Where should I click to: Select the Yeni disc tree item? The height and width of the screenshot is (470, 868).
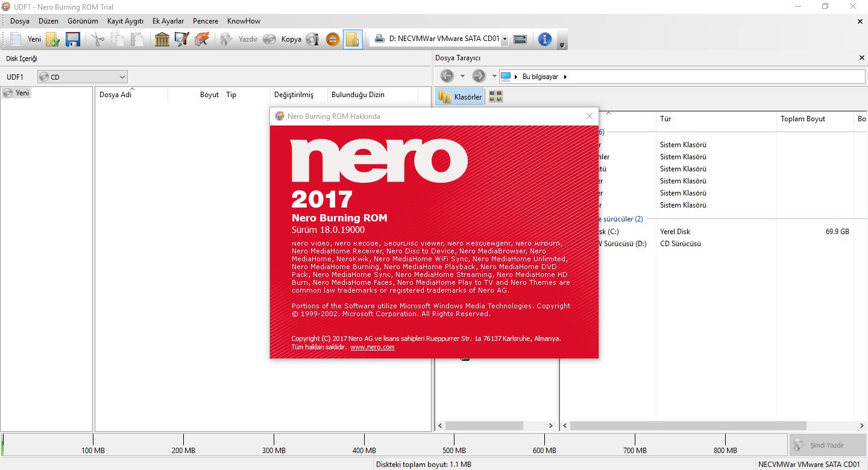(x=16, y=93)
